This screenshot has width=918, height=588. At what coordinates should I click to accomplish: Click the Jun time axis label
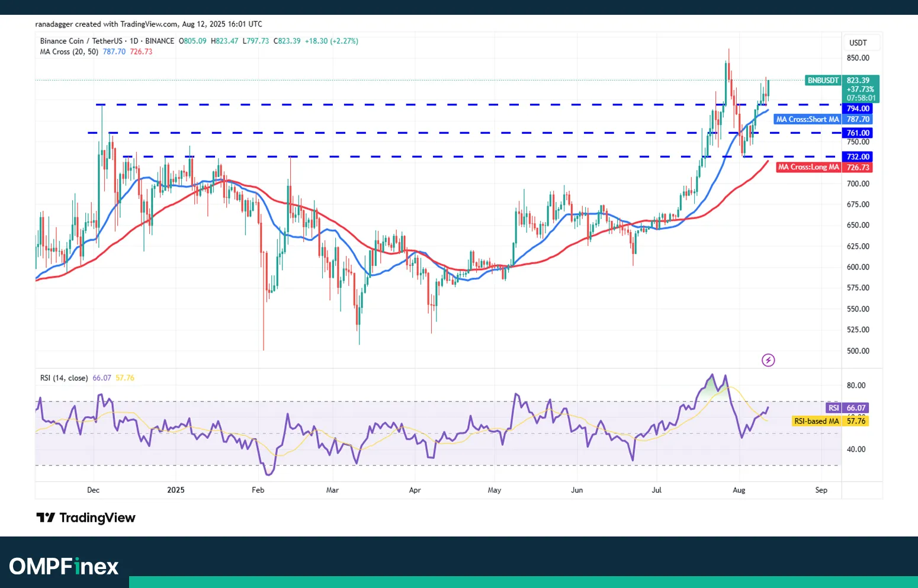(x=577, y=490)
